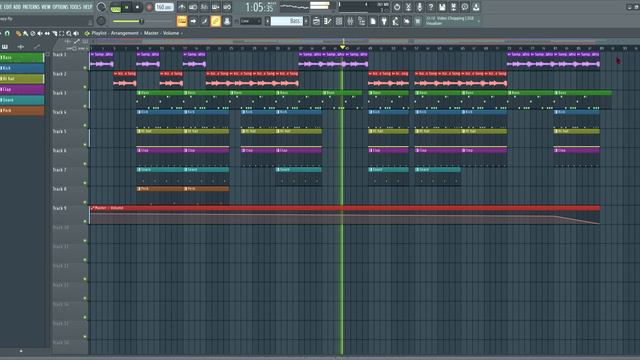Click the red record button

pos(149,7)
